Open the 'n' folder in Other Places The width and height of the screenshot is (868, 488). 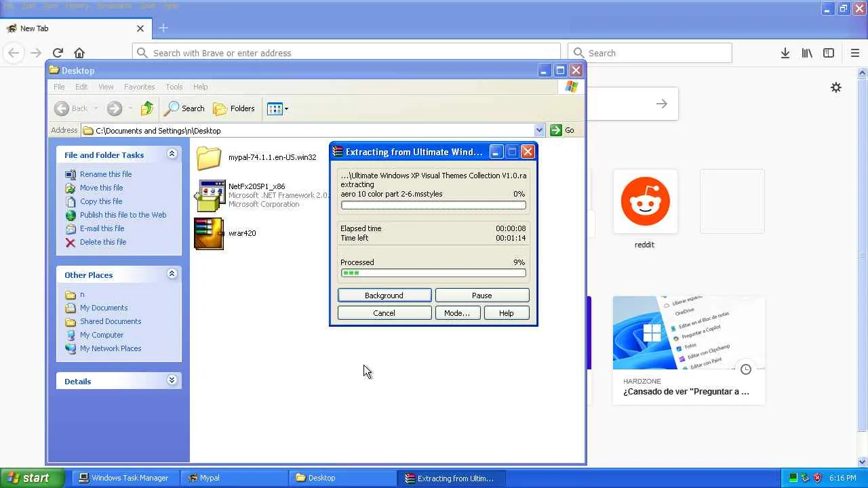[82, 294]
